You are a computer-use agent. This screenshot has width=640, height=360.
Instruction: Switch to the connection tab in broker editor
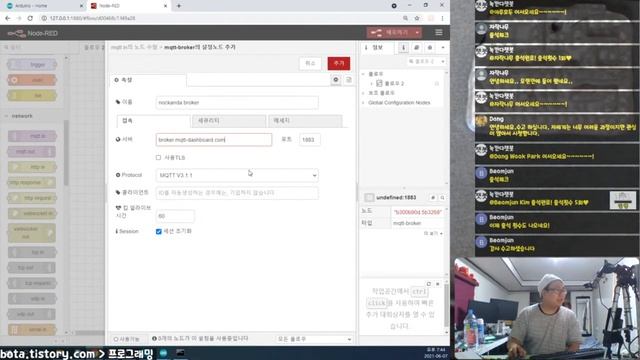tap(153, 121)
